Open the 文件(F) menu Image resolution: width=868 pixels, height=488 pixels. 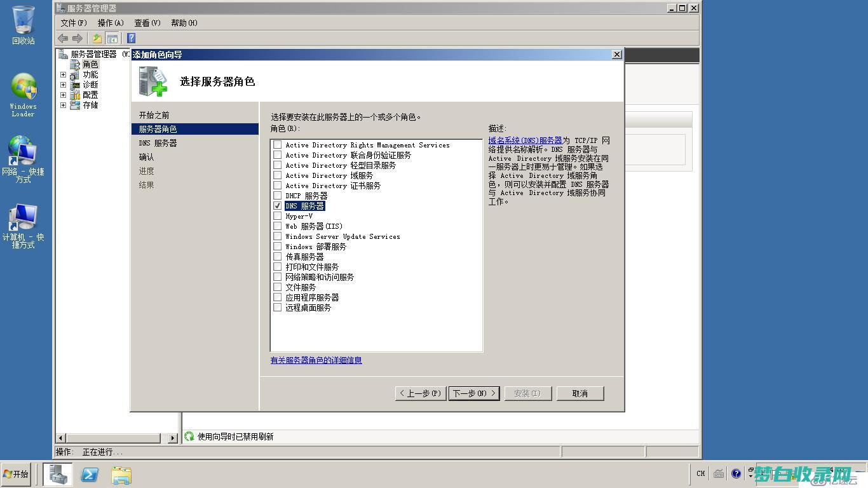(x=74, y=23)
